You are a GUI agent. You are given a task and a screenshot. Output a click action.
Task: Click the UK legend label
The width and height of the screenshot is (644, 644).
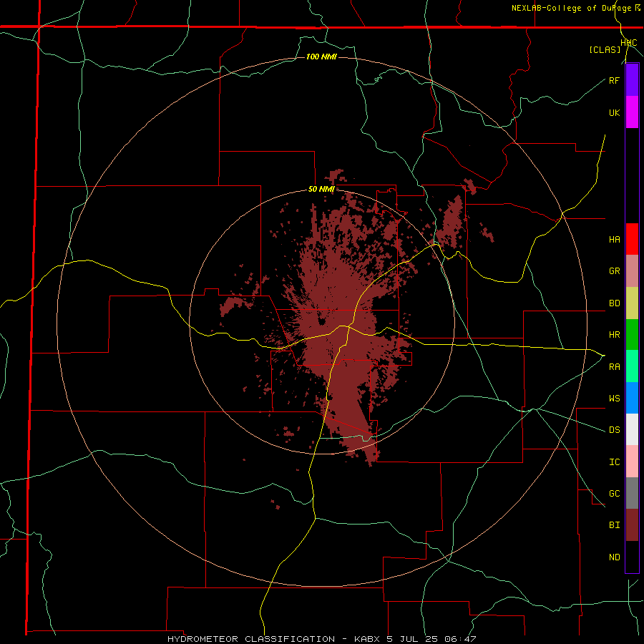pos(614,112)
